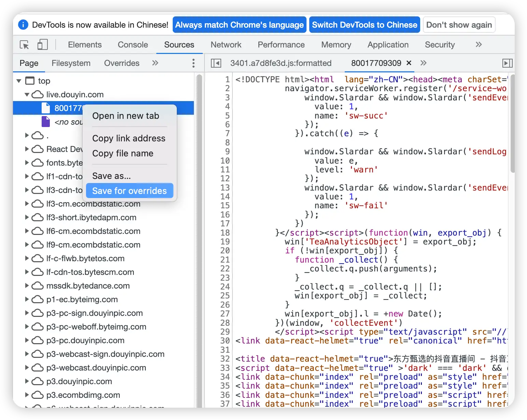Switch to the Console panel tab

133,45
